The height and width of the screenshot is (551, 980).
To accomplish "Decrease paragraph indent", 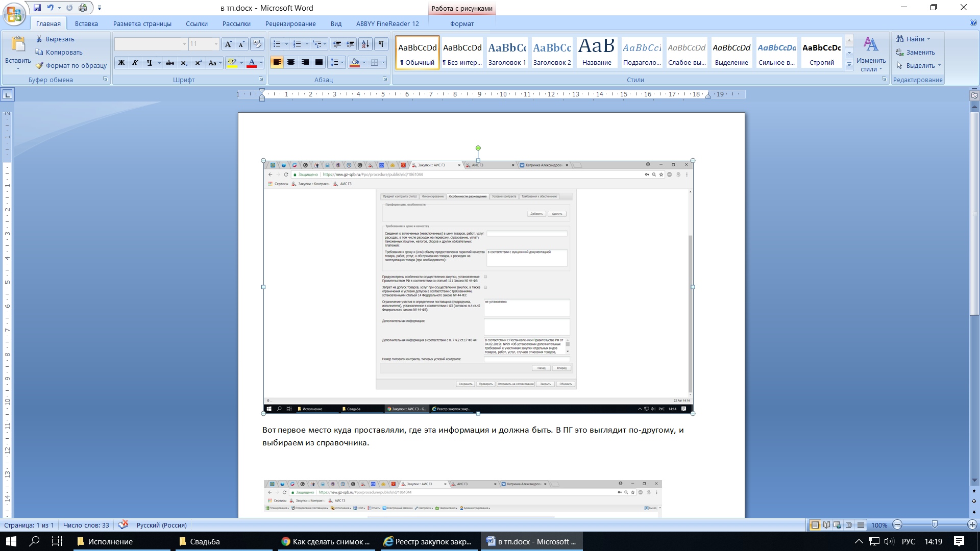I will [x=336, y=44].
